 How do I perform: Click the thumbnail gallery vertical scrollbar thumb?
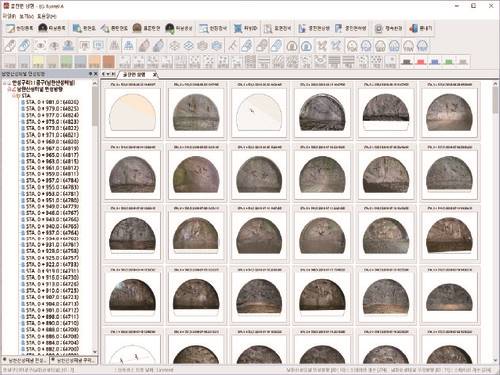point(495,99)
